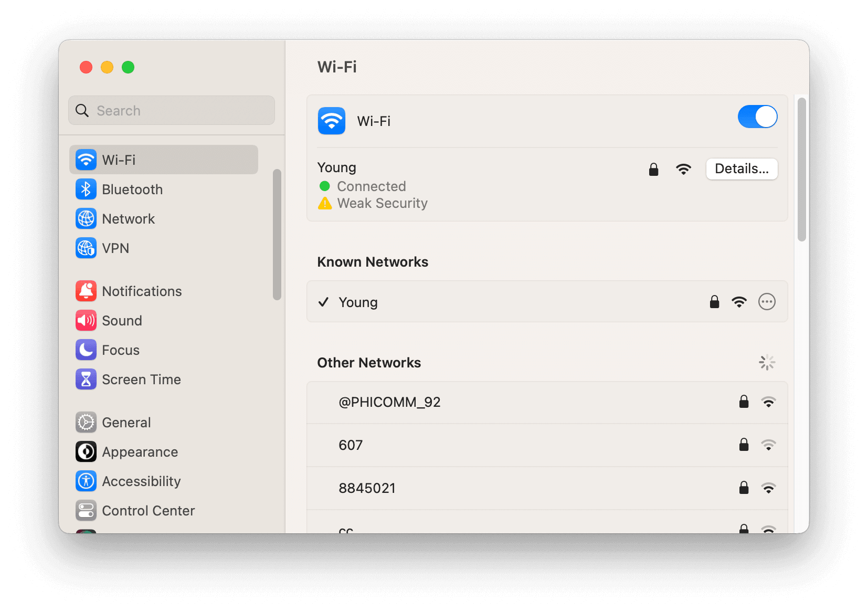Select the known network Young
868x611 pixels.
547,301
